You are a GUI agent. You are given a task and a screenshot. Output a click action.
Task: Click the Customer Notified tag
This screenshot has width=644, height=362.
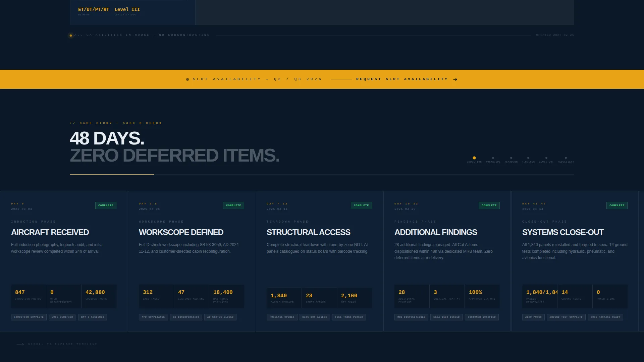point(482,317)
